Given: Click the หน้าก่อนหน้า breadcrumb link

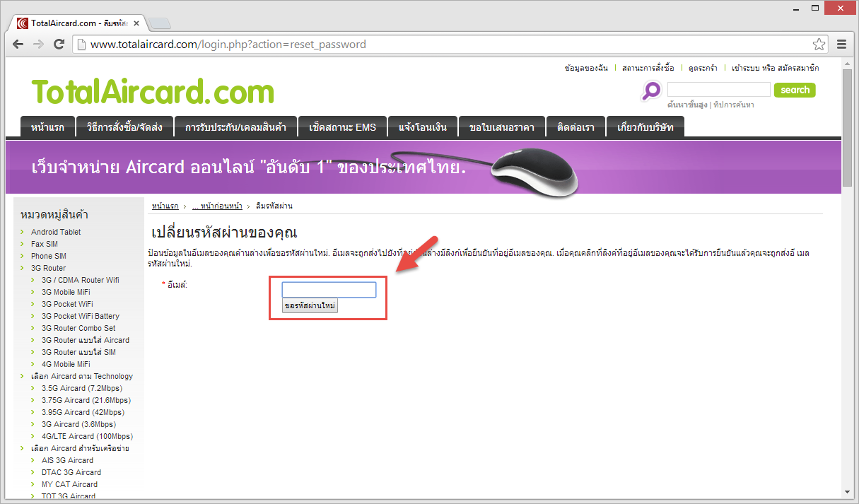Looking at the screenshot, I should pyautogui.click(x=217, y=206).
